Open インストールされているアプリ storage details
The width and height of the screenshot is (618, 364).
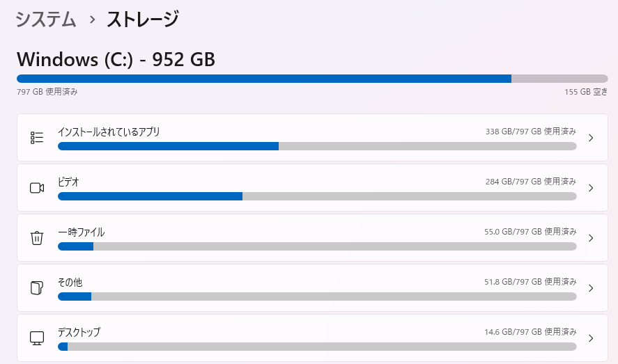(109, 132)
